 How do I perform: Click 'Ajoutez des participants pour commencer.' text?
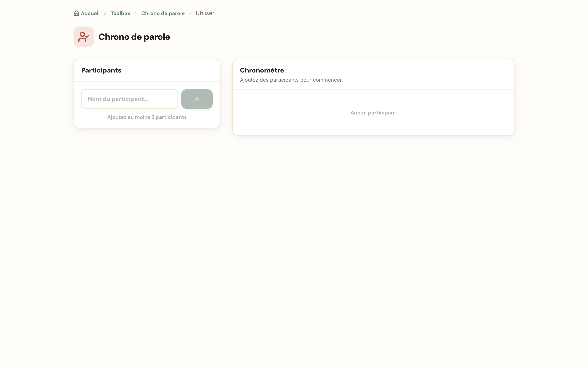[291, 80]
